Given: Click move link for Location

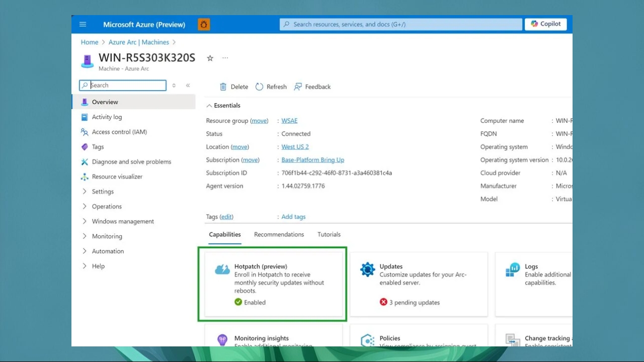Looking at the screenshot, I should pos(240,147).
